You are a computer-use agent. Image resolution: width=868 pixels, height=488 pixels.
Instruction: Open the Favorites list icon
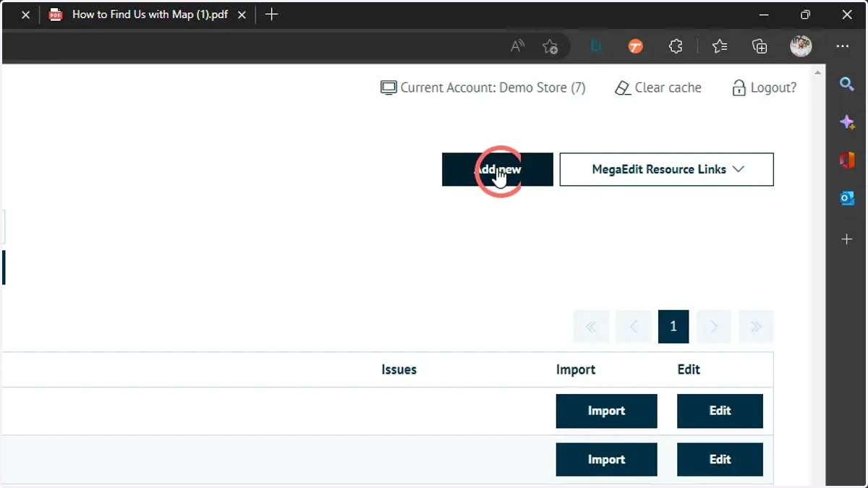point(719,46)
